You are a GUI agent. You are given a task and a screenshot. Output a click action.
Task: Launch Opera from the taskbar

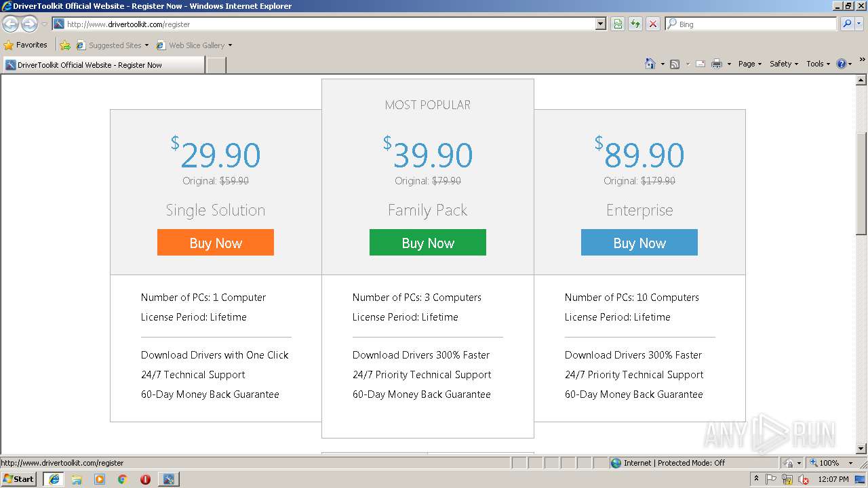click(x=145, y=479)
